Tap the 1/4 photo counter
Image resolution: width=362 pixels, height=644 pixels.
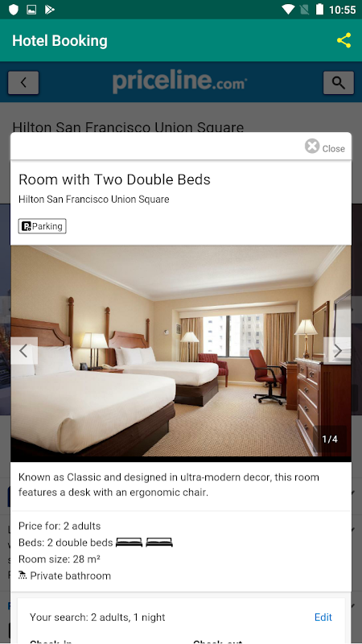(330, 439)
